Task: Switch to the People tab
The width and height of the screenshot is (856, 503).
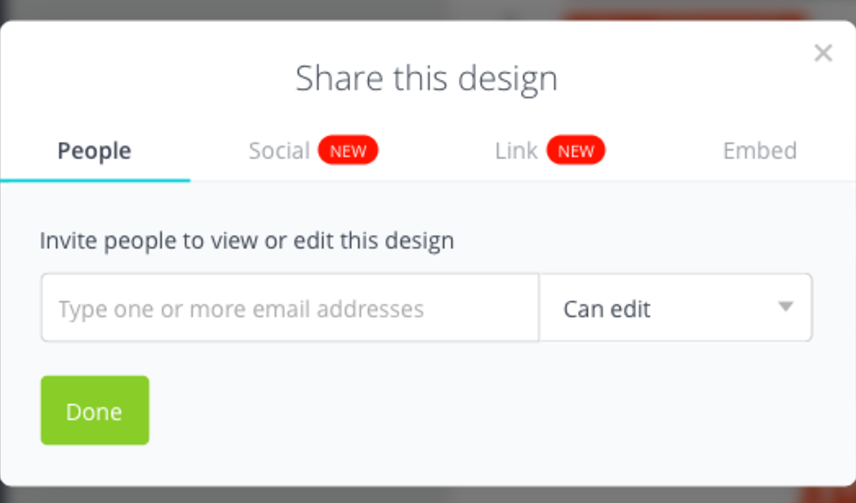Action: point(94,151)
